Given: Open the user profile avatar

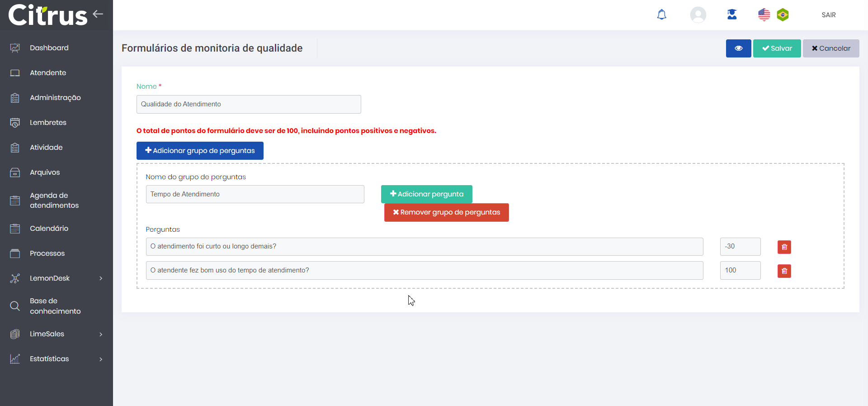Looking at the screenshot, I should tap(698, 15).
